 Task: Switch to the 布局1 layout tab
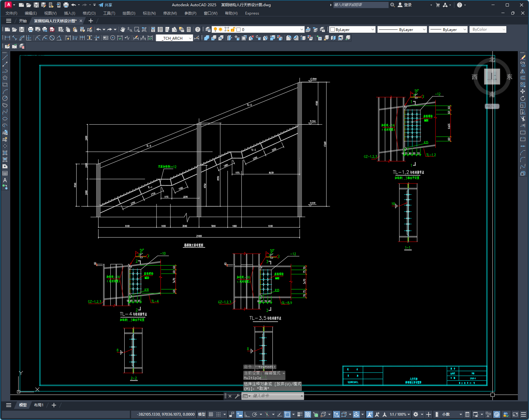tap(39, 405)
